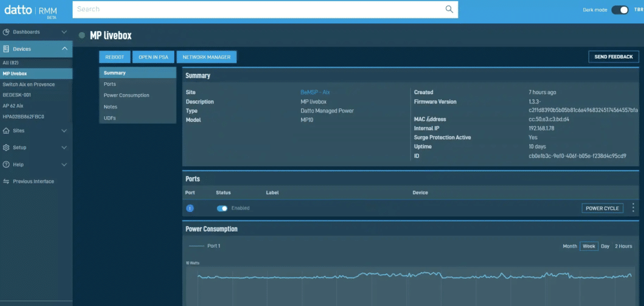
Task: Expand the Help menu chevron
Action: click(64, 164)
